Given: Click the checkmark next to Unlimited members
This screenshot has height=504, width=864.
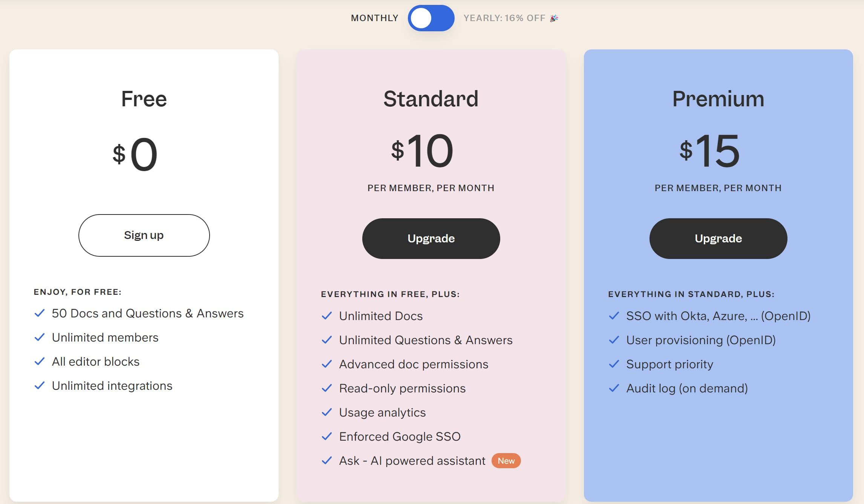Looking at the screenshot, I should 40,338.
